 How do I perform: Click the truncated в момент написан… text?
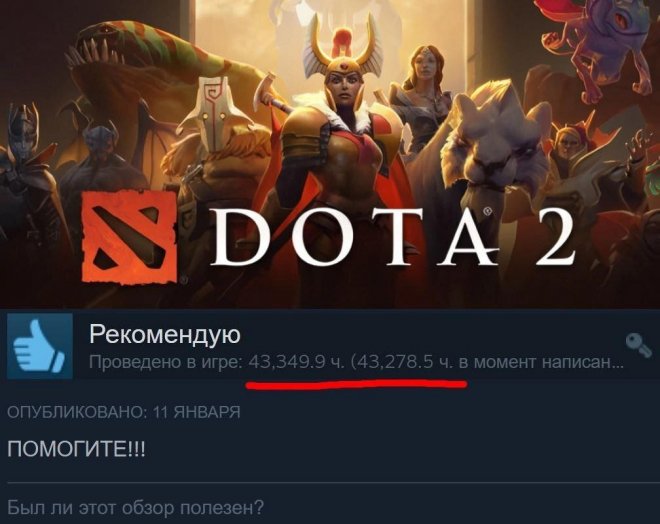[x=541, y=362]
